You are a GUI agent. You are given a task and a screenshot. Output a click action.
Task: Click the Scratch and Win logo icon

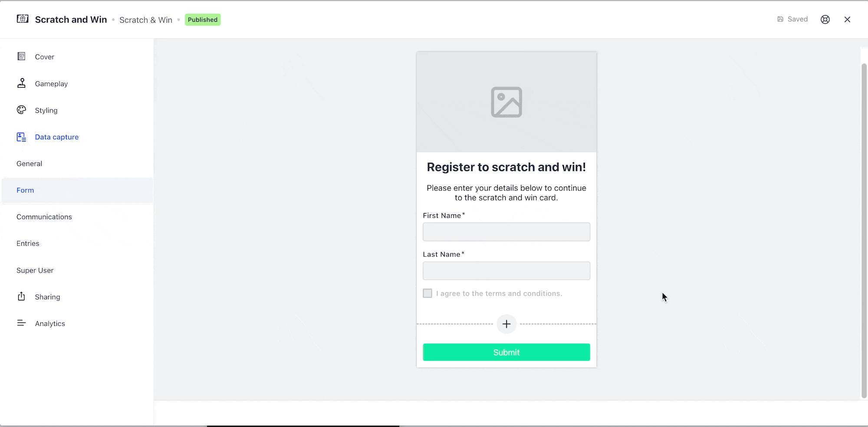[23, 19]
